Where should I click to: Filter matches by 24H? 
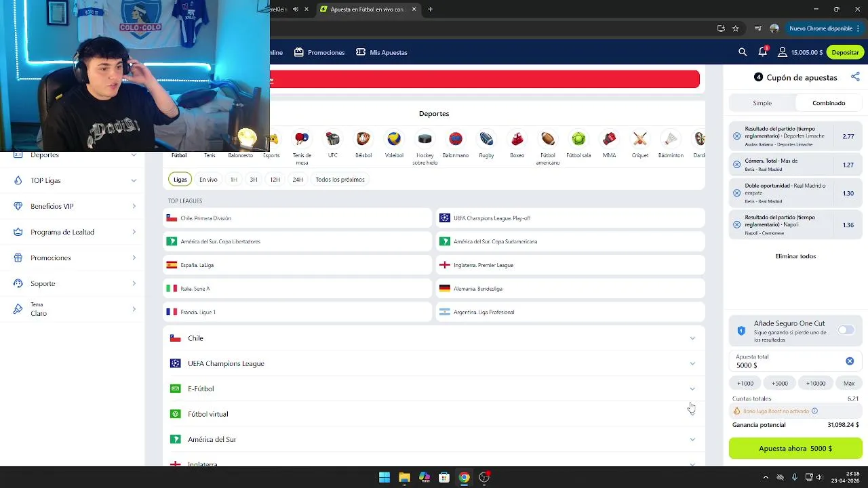298,180
